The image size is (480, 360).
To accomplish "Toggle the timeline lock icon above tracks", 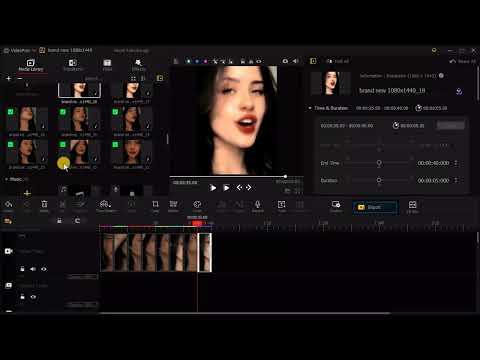I will click(59, 221).
